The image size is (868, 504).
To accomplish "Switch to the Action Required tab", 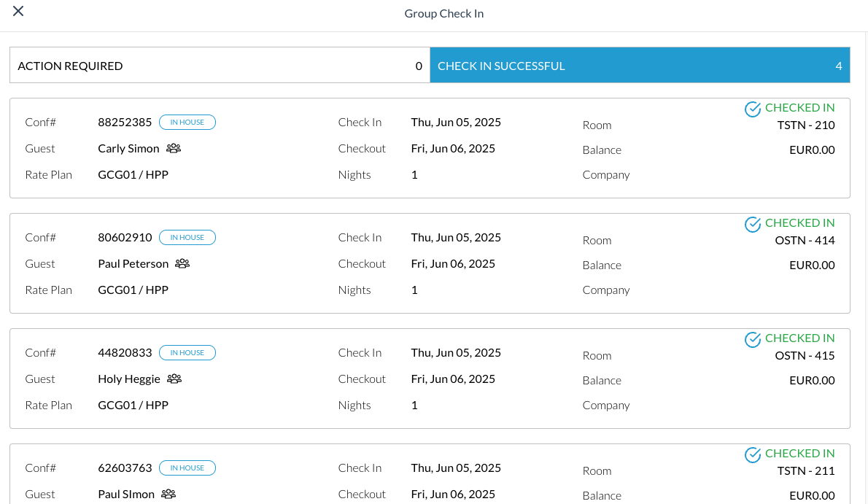I will pos(220,66).
